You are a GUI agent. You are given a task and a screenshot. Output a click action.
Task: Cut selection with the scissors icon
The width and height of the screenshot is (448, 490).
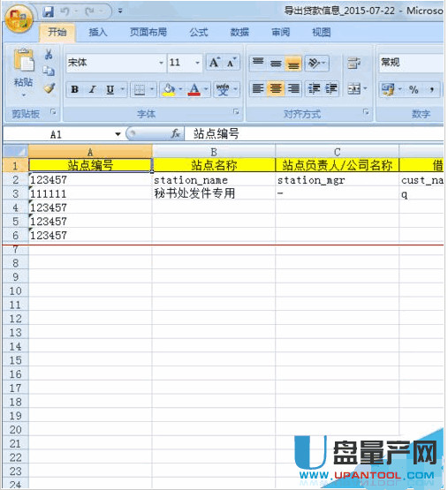(49, 54)
